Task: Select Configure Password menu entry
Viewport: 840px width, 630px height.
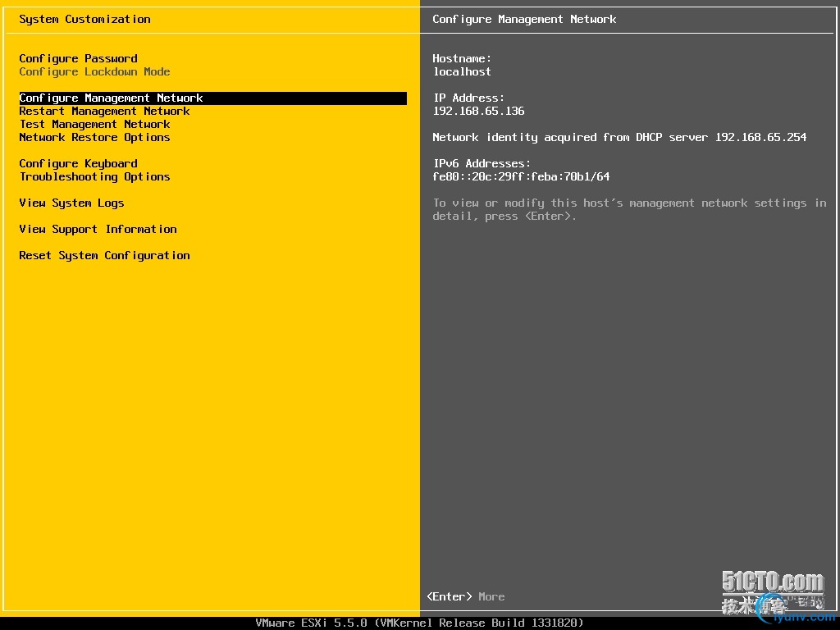Action: point(78,58)
